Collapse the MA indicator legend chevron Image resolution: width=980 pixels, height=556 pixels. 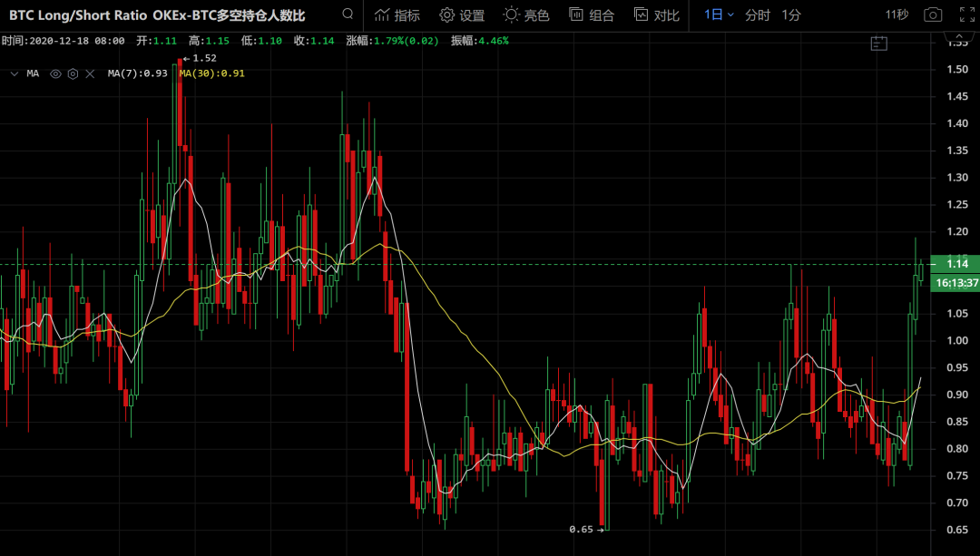14,73
